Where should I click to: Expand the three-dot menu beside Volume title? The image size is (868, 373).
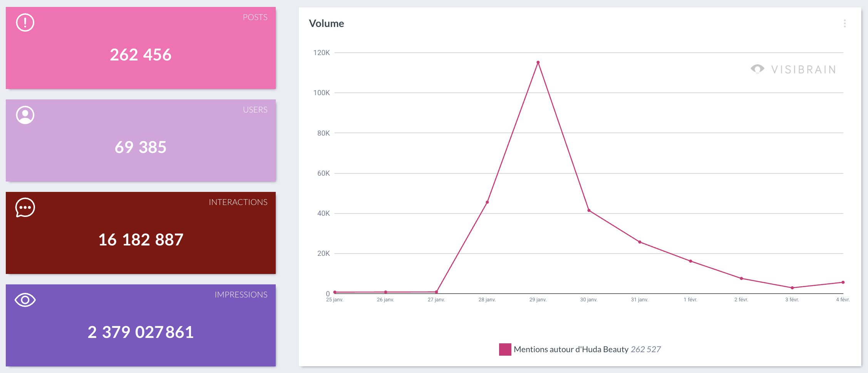point(845,23)
